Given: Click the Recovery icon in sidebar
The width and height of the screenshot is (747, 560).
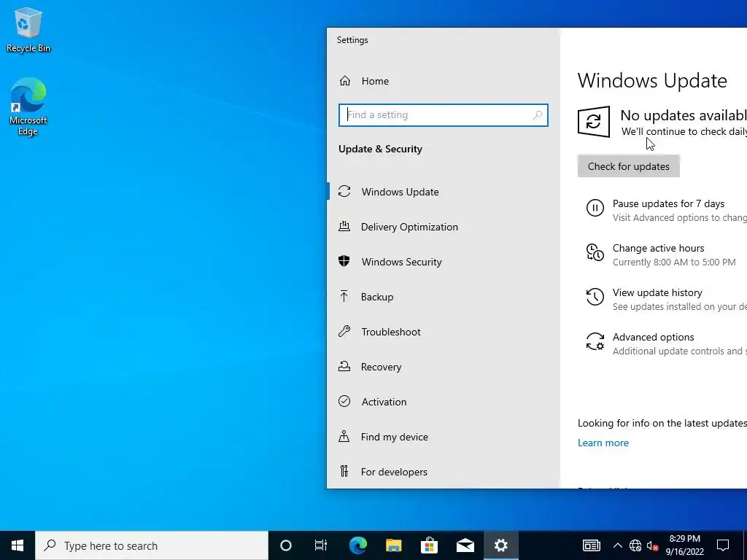Looking at the screenshot, I should pos(344,366).
